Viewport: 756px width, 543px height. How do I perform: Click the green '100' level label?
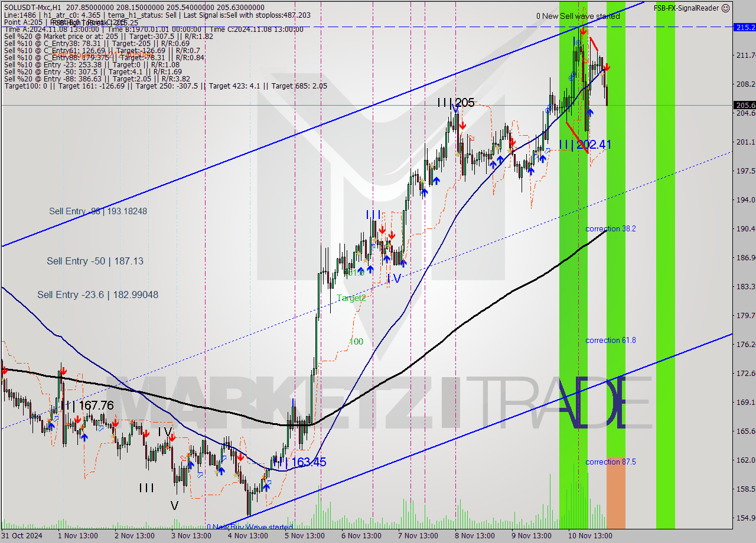pyautogui.click(x=356, y=341)
